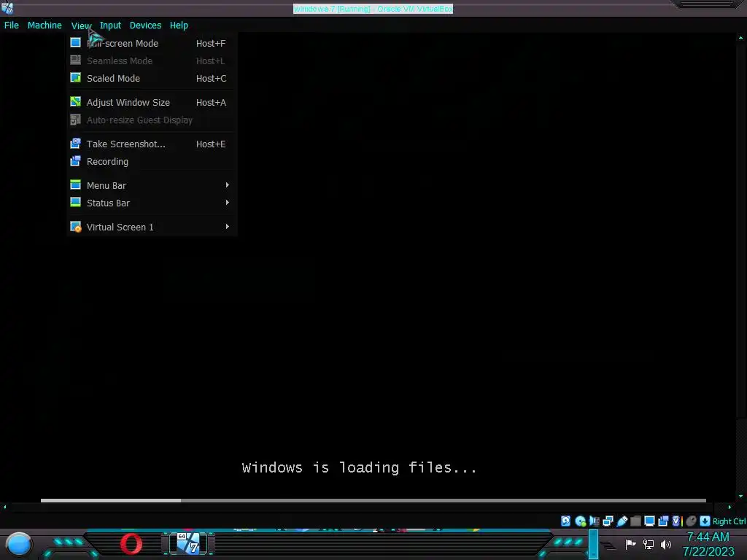Click the horizontal scrollbar right arrow

coord(729,507)
